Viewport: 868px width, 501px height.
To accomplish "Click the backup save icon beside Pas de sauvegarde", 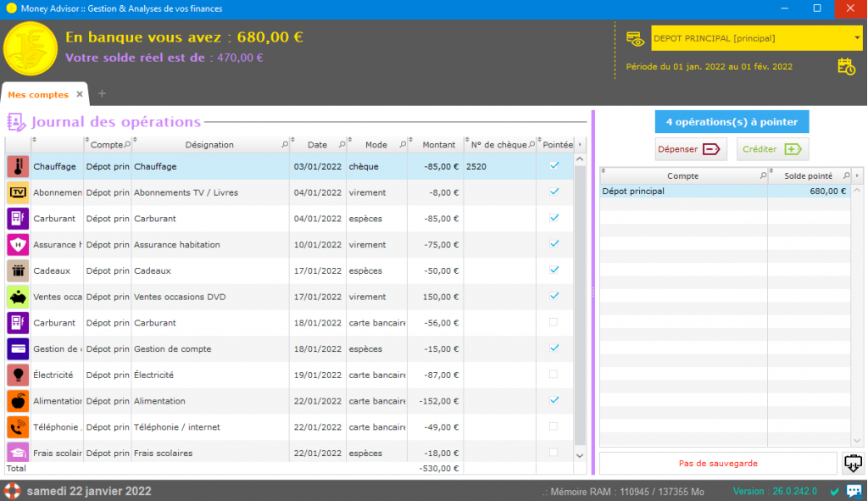I will click(853, 463).
